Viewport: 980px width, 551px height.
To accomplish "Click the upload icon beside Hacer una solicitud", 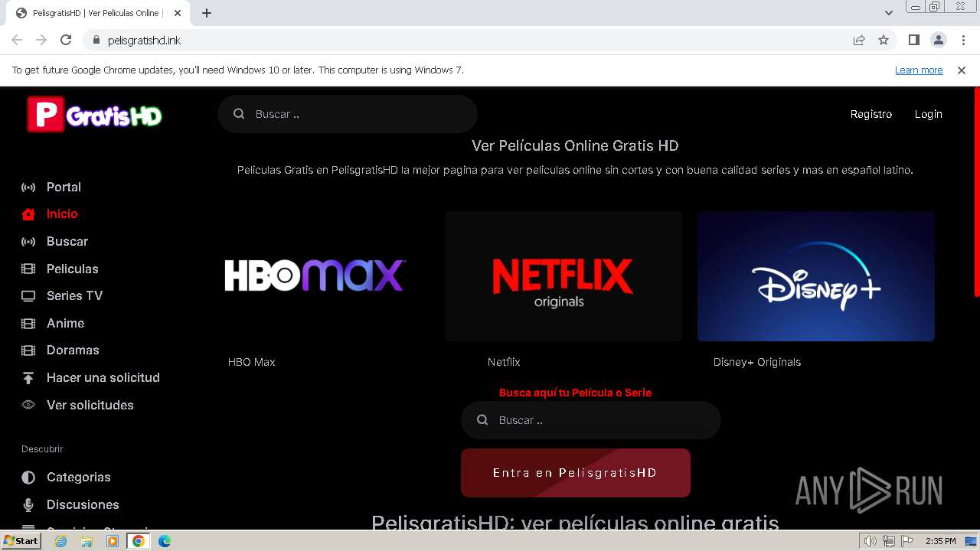I will click(28, 378).
